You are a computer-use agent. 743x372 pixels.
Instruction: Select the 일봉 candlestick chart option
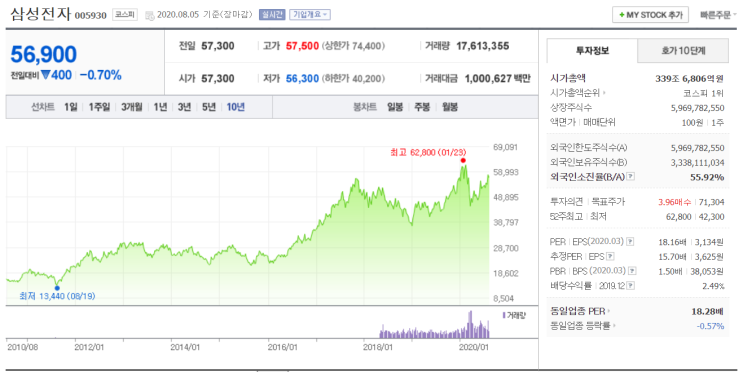395,107
